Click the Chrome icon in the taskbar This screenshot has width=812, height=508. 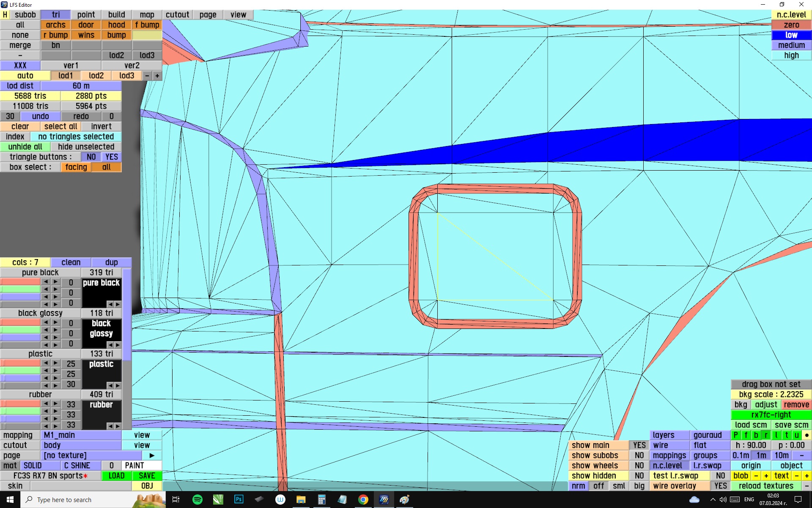point(363,500)
